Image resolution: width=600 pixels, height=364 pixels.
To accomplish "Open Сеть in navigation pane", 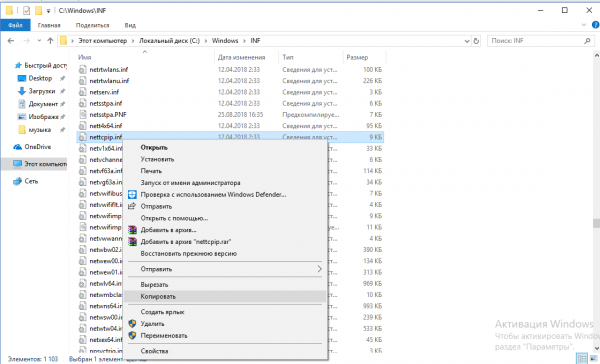I will pyautogui.click(x=31, y=181).
